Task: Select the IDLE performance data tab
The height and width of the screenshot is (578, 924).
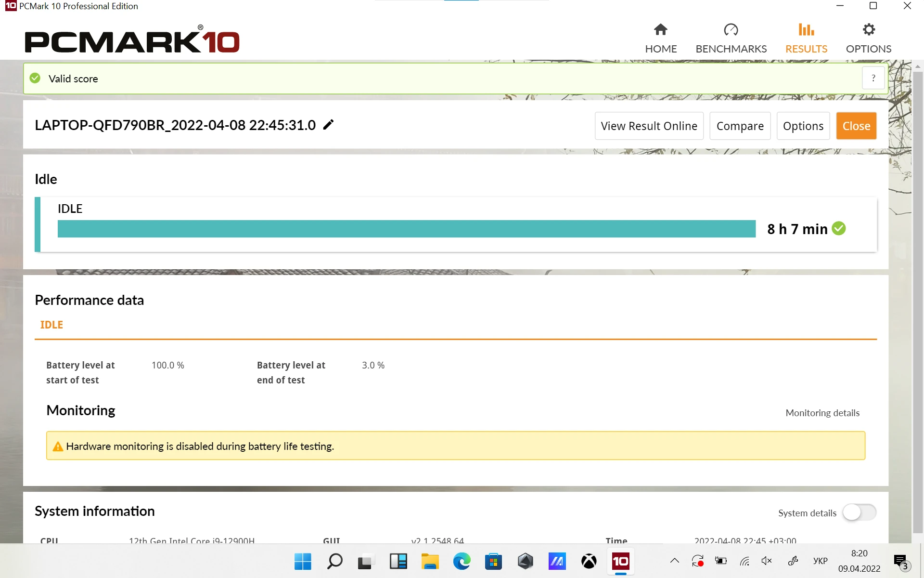Action: pos(51,325)
